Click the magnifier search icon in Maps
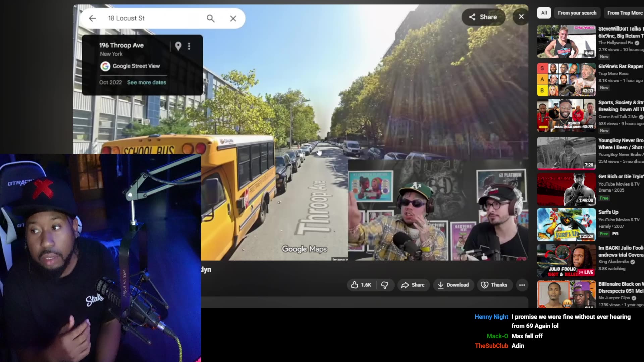 point(210,18)
